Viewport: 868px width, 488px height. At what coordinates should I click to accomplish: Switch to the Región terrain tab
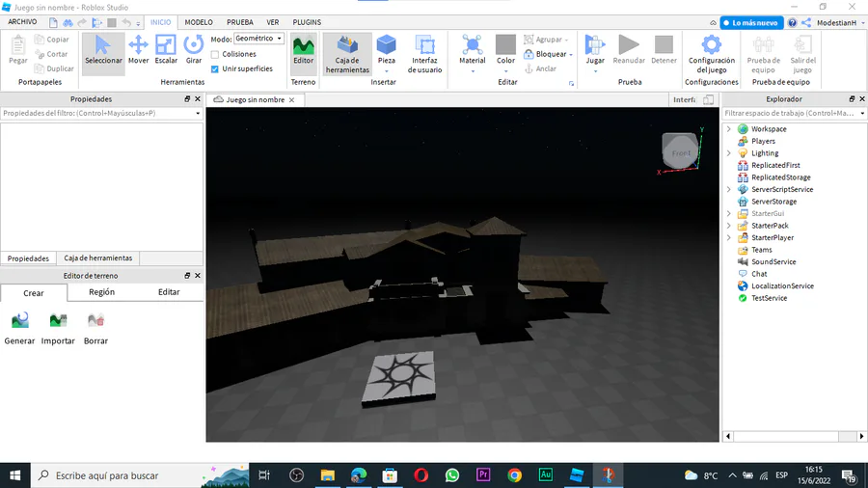click(102, 292)
